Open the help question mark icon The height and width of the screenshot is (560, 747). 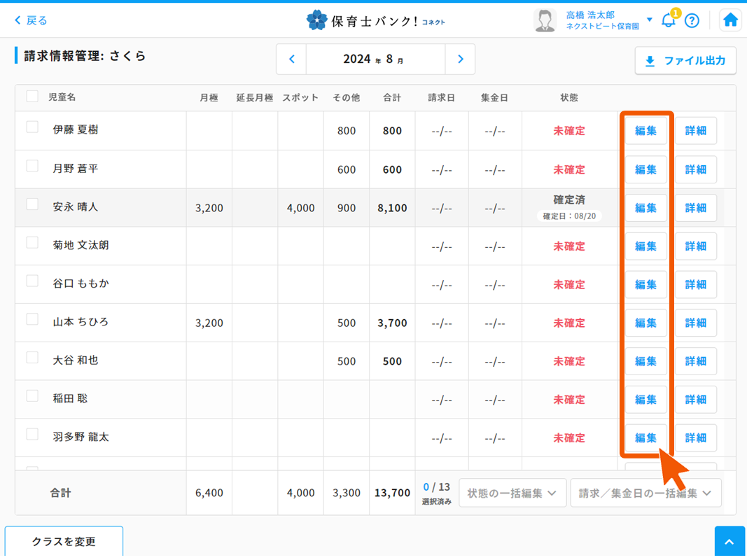[692, 20]
